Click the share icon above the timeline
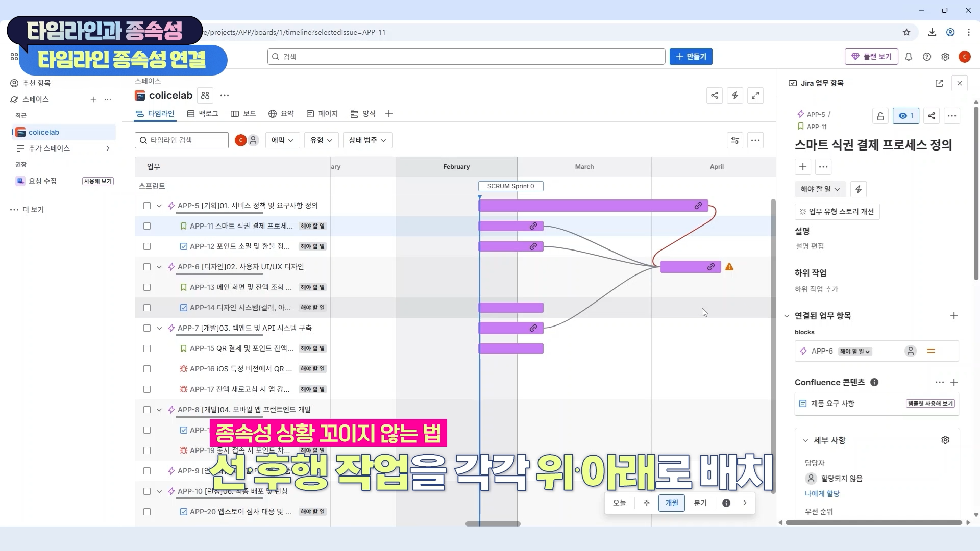980x551 pixels. 715,95
